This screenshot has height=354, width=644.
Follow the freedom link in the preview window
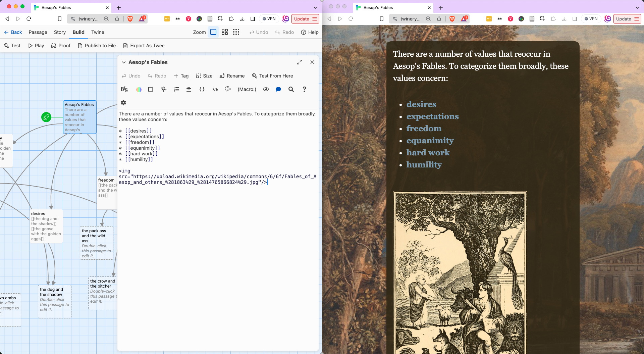[x=424, y=128]
